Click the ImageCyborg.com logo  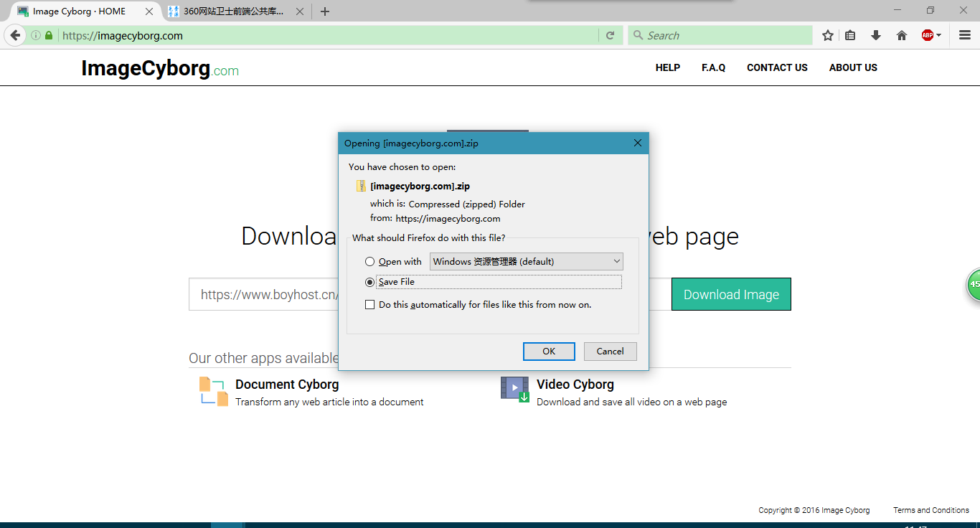click(160, 68)
